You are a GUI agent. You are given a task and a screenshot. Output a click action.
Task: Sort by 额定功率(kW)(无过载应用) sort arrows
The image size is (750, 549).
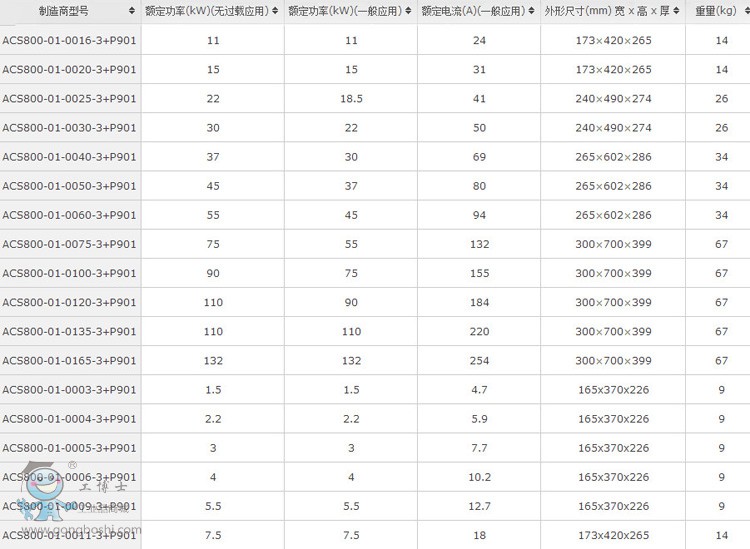tap(275, 11)
